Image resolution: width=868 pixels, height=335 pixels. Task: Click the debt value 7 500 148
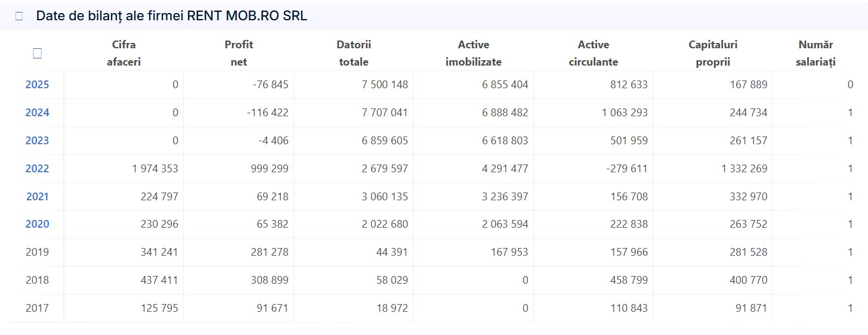tap(385, 85)
